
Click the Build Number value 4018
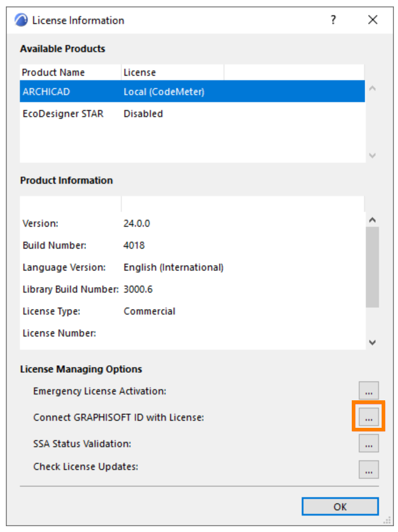pyautogui.click(x=134, y=245)
